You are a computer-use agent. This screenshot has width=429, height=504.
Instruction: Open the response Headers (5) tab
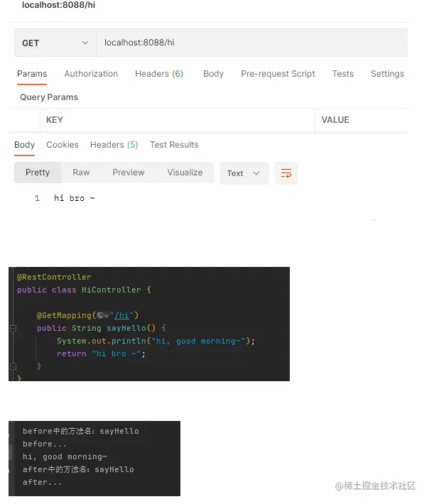(114, 145)
